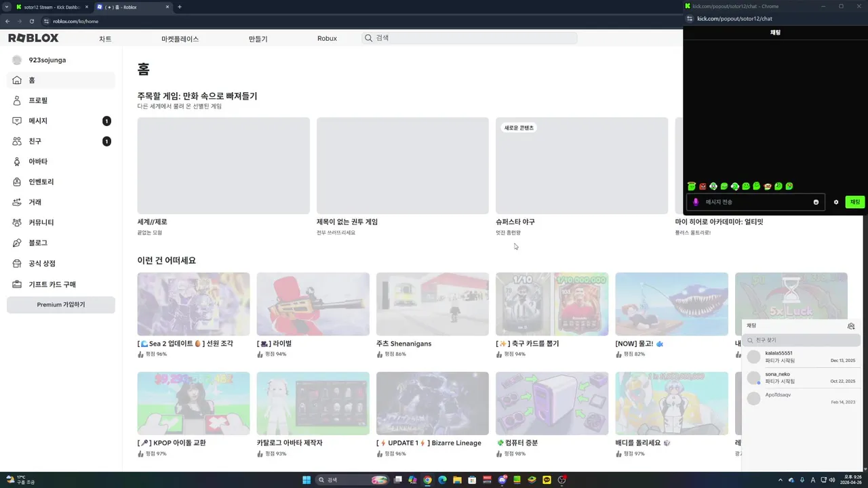Focus the Roblox 검색 search box
The height and width of the screenshot is (488, 868).
click(469, 38)
